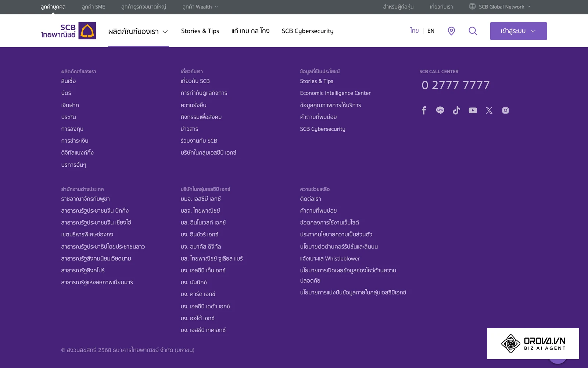Click ติดต่อเรา help link
The width and height of the screenshot is (588, 368).
pos(311,199)
